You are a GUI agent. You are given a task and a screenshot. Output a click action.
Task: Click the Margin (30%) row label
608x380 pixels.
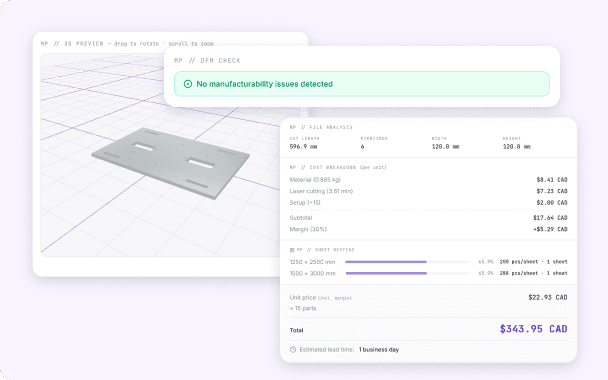click(x=308, y=229)
